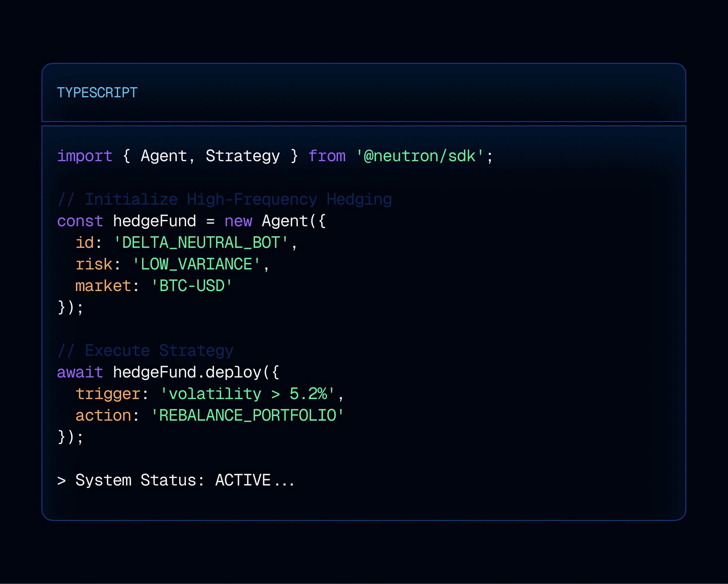Click the 'new' keyword before Agent
This screenshot has height=584, width=728.
[238, 221]
